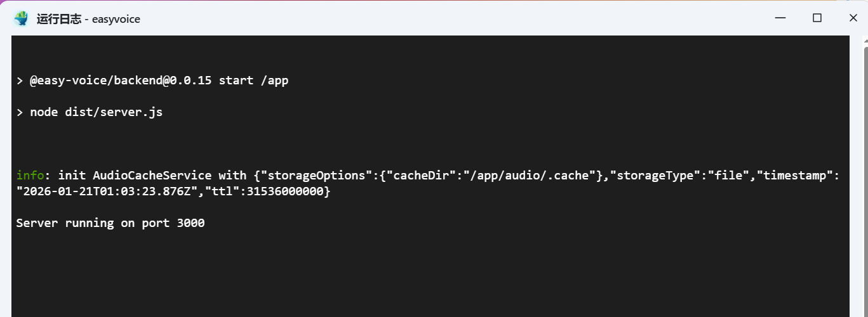
Task: Click the easyvoice app icon in title bar
Action: click(x=22, y=19)
